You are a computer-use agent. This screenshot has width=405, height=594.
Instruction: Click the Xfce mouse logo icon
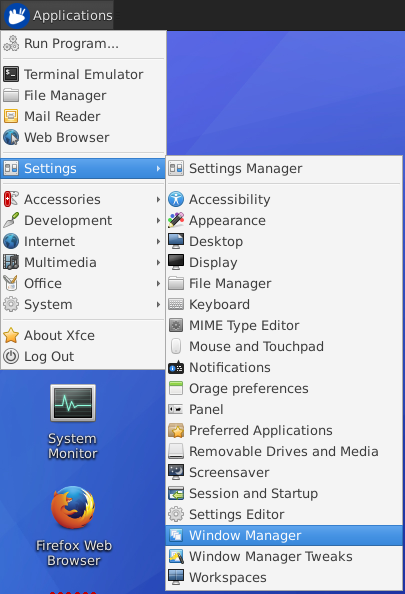[17, 15]
